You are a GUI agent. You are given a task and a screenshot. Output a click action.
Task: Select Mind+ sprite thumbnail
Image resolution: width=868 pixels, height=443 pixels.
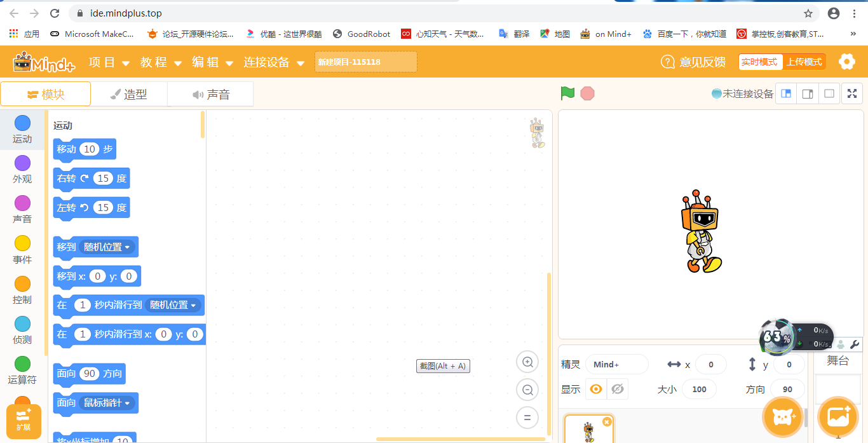tap(589, 429)
